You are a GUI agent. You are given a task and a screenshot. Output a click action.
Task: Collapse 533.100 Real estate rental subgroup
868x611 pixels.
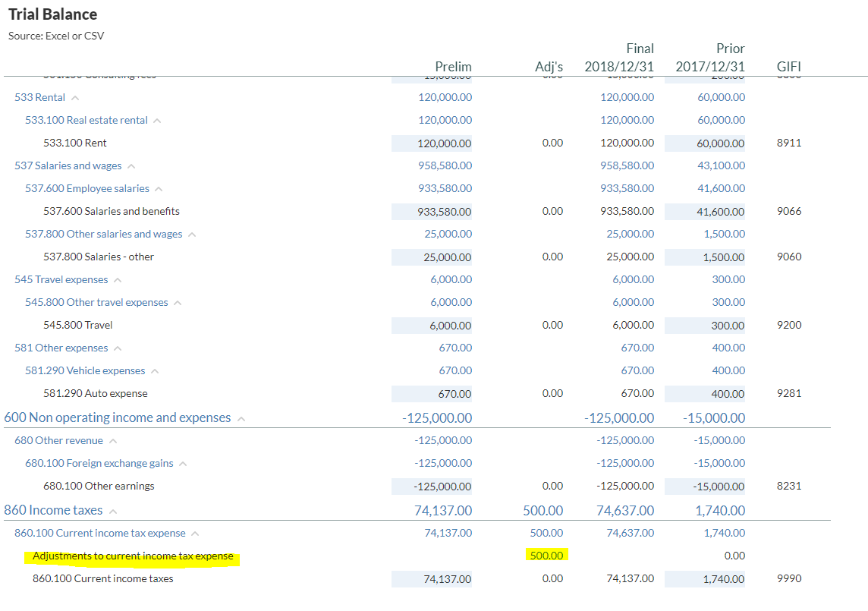(x=156, y=121)
